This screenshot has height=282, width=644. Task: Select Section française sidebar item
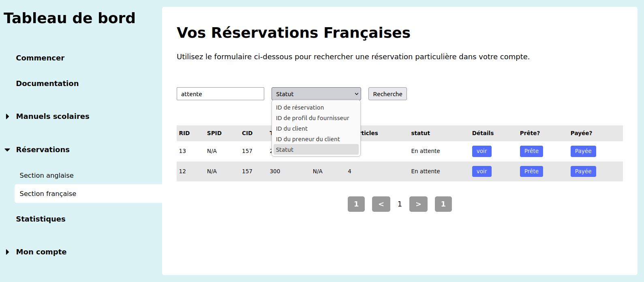click(88, 194)
